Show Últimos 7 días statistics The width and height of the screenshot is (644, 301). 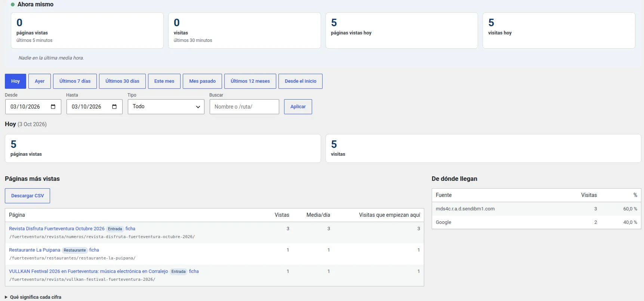(75, 81)
